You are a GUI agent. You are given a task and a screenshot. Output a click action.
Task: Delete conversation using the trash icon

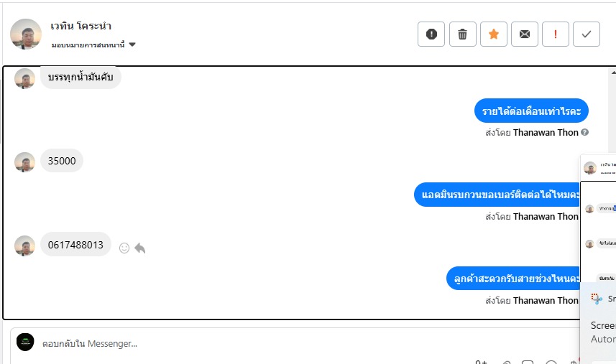pyautogui.click(x=463, y=34)
